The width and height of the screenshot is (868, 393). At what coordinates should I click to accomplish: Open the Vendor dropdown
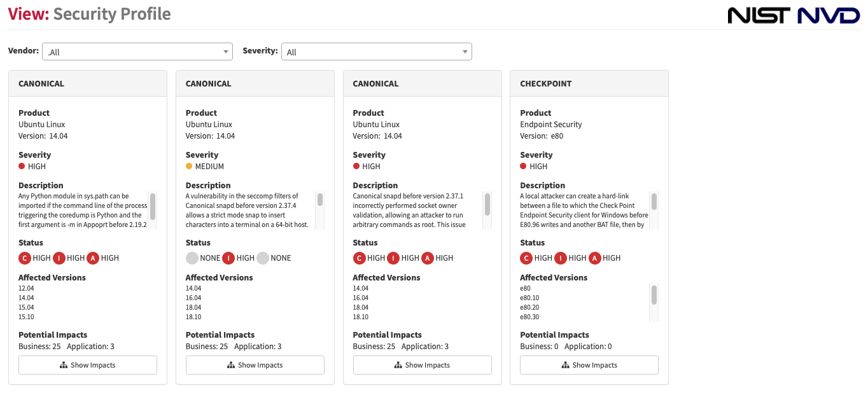(x=137, y=52)
